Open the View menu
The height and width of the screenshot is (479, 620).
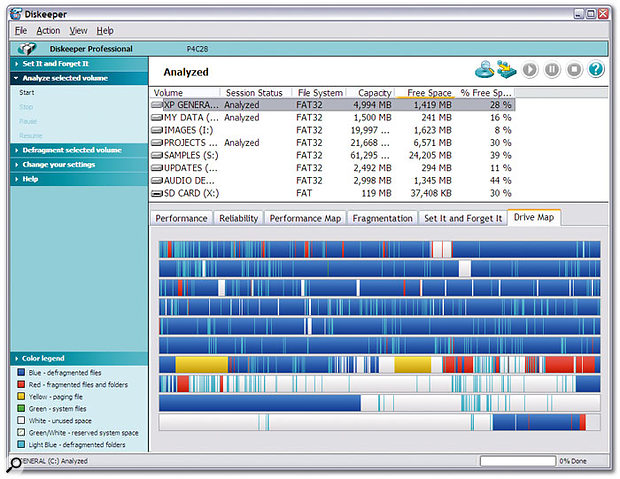pos(78,30)
